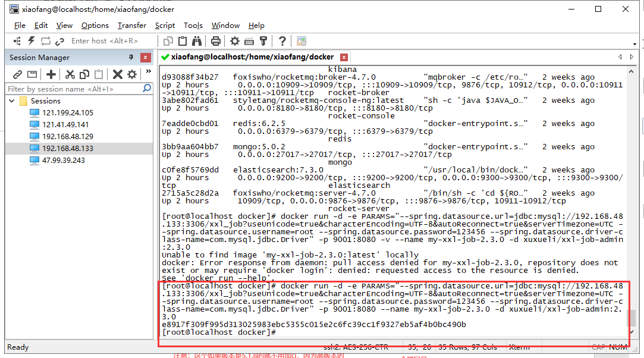The height and width of the screenshot is (358, 644).
Task: Delete the selected session using the X icon
Action: pos(117,74)
